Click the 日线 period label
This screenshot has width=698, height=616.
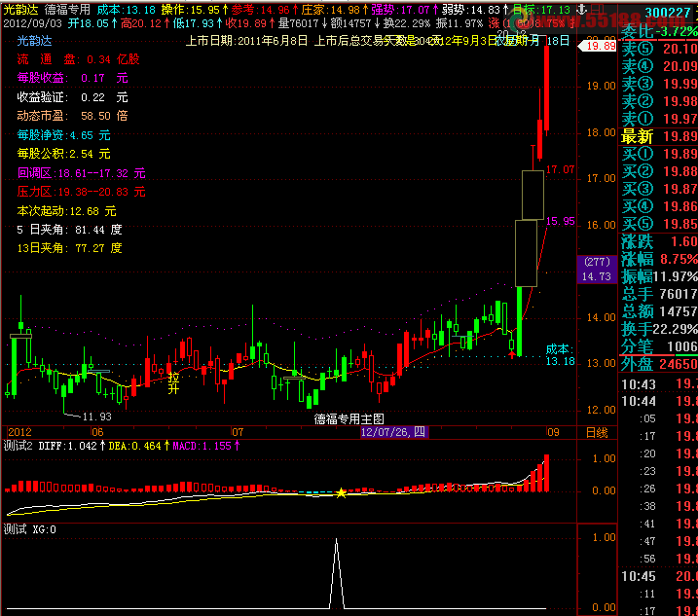pyautogui.click(x=597, y=432)
